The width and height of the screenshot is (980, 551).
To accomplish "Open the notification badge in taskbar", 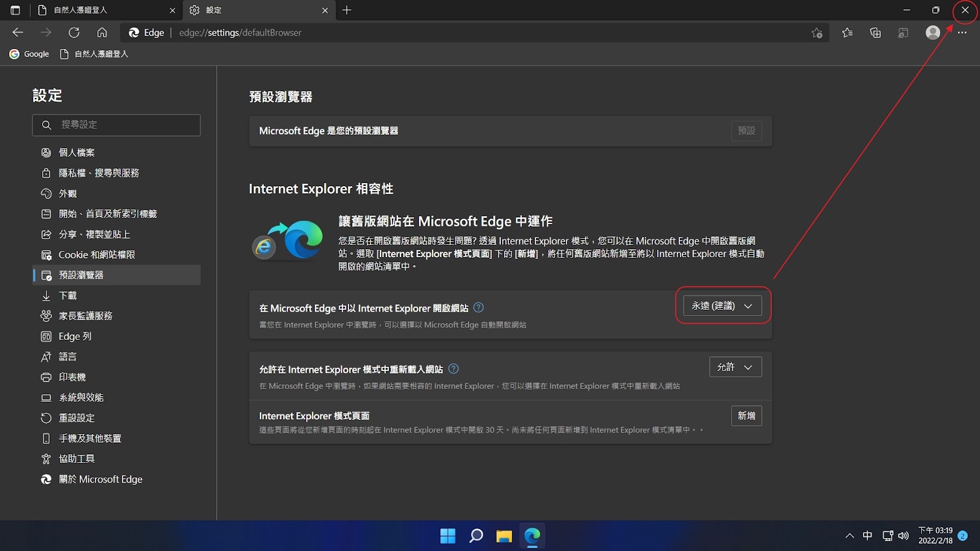I will [x=962, y=536].
